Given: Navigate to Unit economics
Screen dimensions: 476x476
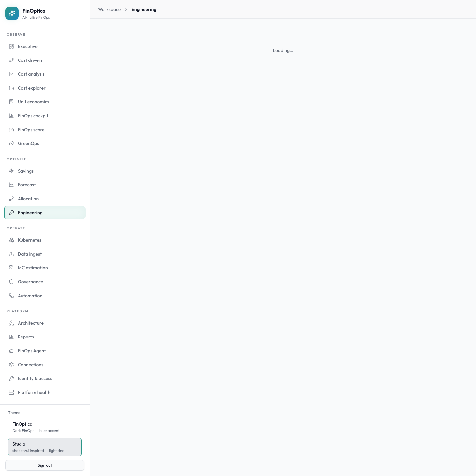Looking at the screenshot, I should coord(45,102).
